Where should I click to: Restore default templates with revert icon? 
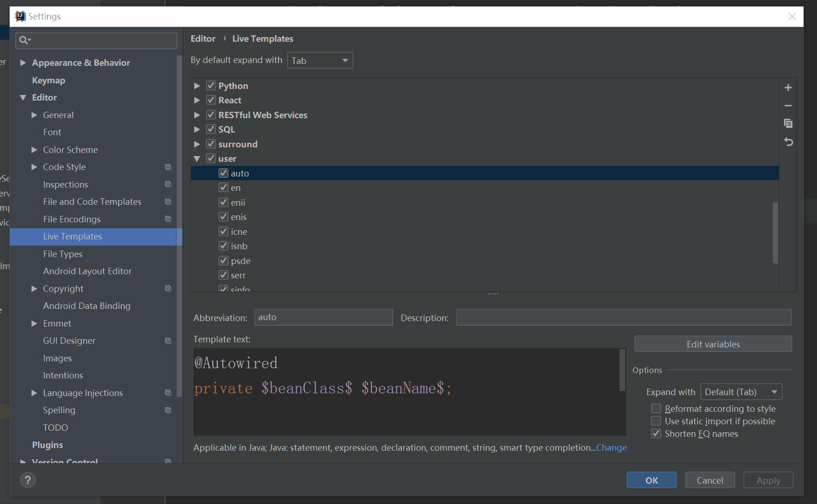click(x=789, y=142)
